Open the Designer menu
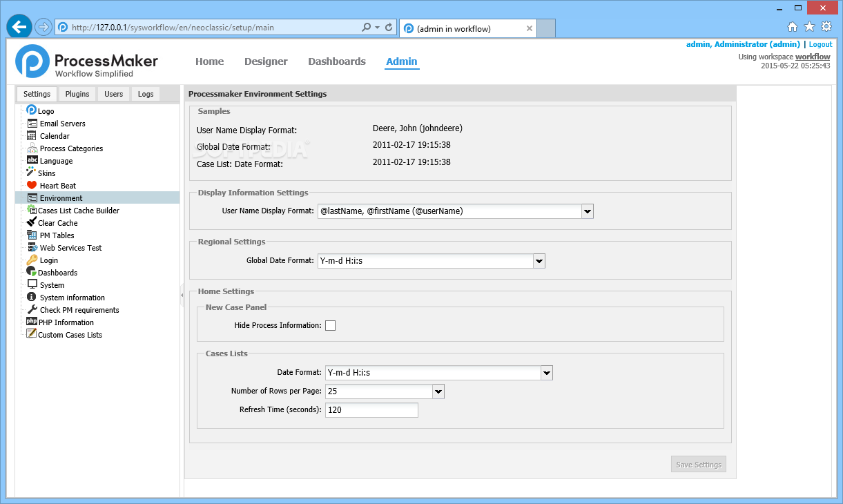This screenshot has height=504, width=843. 266,61
